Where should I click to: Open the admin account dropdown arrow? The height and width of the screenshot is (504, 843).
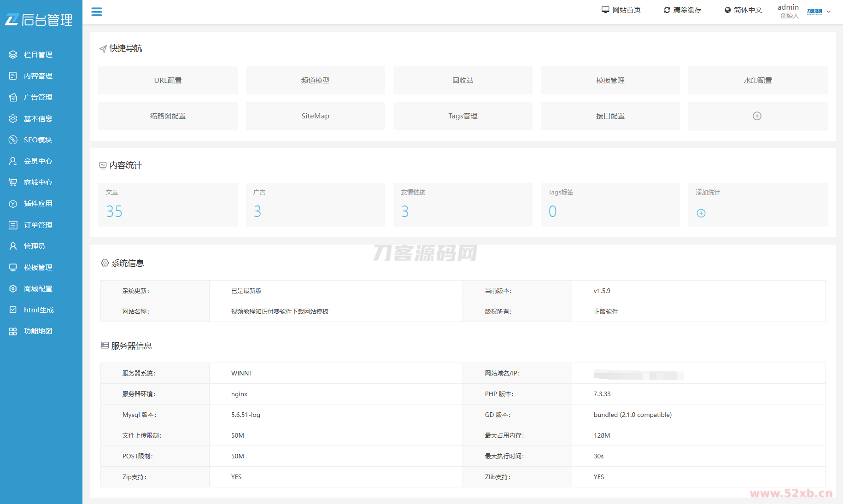pyautogui.click(x=828, y=12)
